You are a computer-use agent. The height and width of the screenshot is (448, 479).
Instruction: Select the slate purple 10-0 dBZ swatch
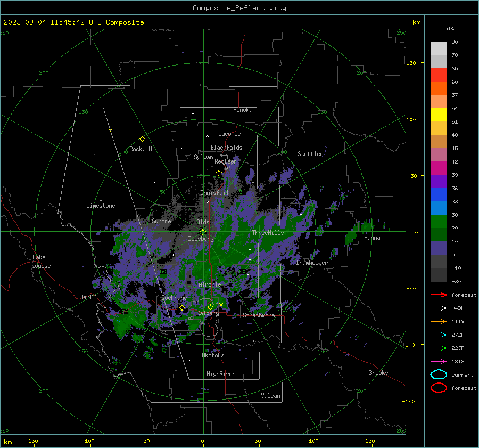(439, 248)
